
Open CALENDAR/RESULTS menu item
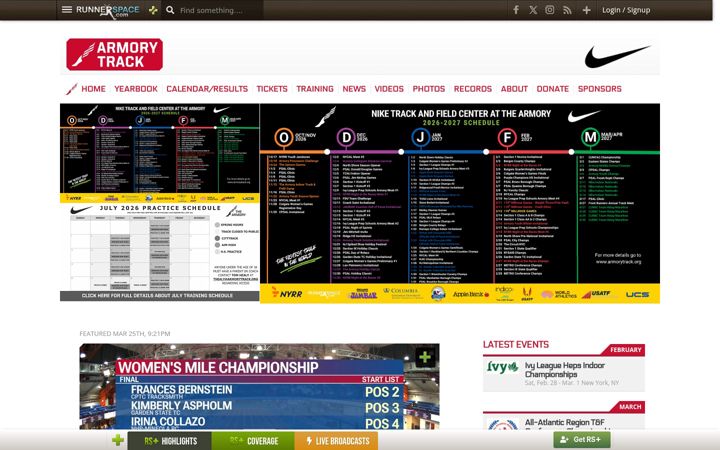[x=207, y=89]
